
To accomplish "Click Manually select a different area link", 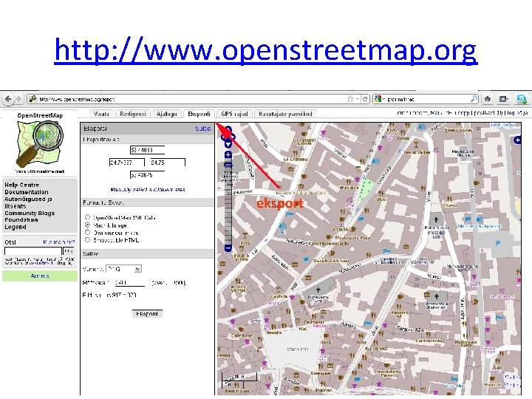I will pos(148,190).
